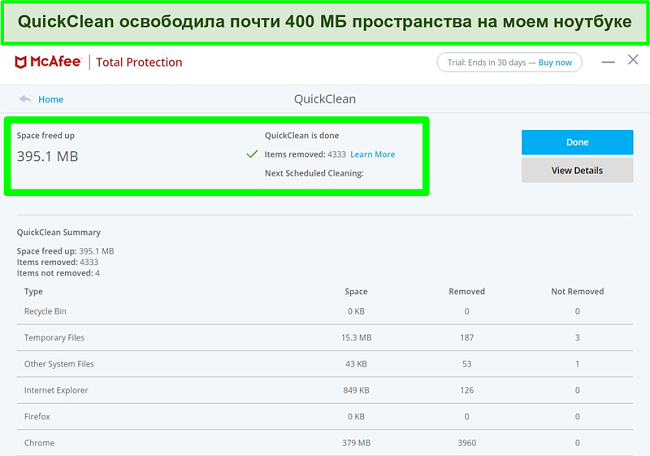Open View Details
650x456 pixels.
tap(577, 170)
